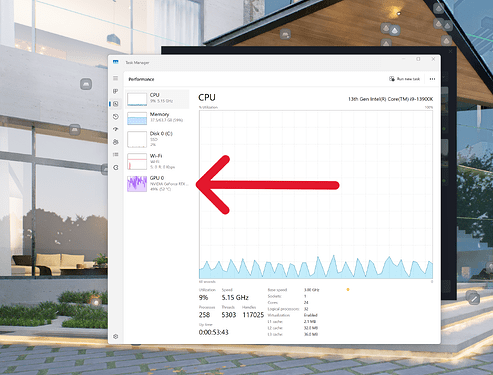Click the pencil edit icon in scene
493x375 pixels.
474,299
